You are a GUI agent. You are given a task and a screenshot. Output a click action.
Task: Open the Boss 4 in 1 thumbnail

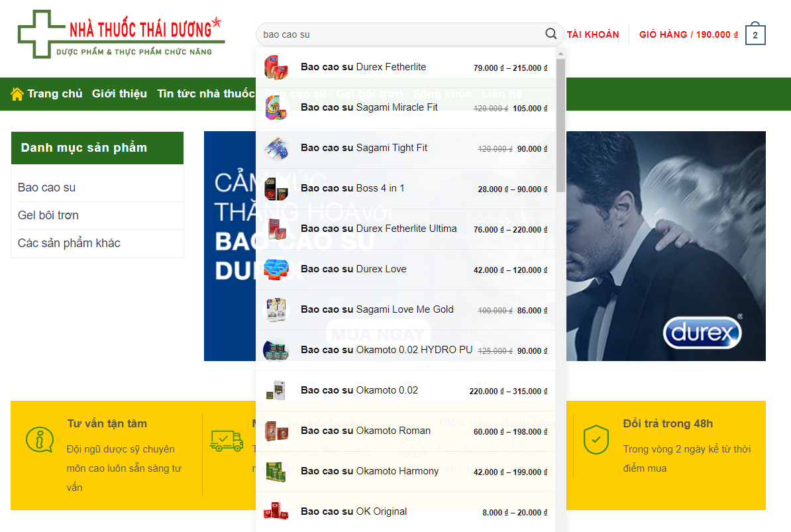276,189
